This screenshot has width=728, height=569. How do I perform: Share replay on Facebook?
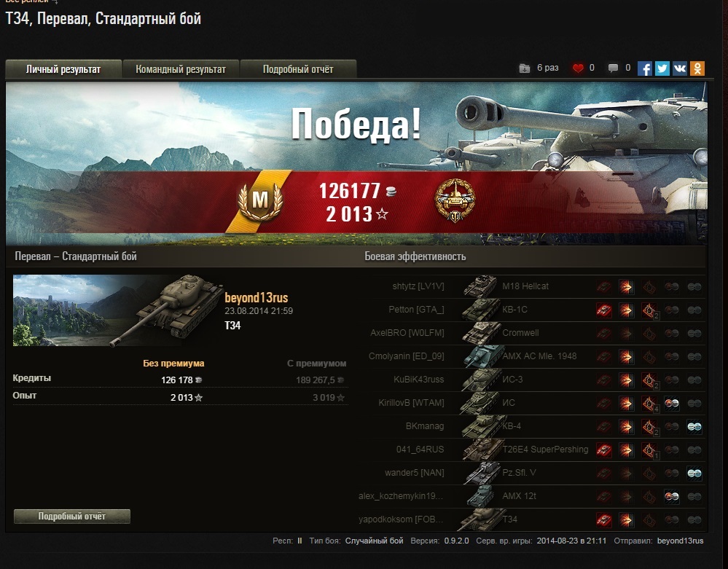[x=644, y=68]
